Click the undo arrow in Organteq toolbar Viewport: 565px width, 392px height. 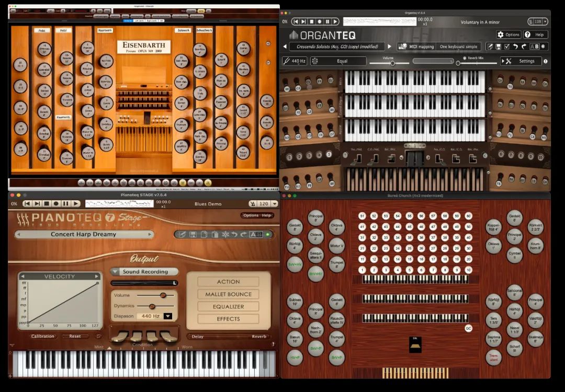click(x=515, y=47)
